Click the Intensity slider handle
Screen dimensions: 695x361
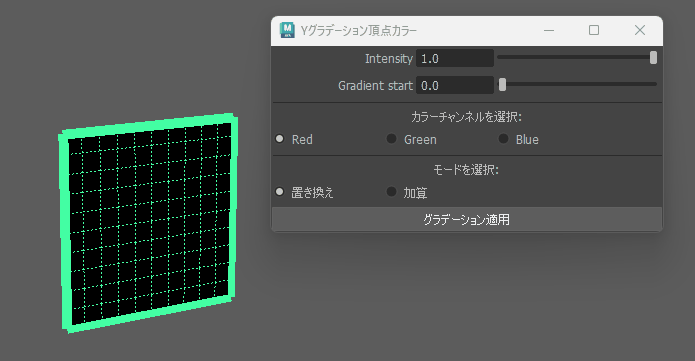653,58
